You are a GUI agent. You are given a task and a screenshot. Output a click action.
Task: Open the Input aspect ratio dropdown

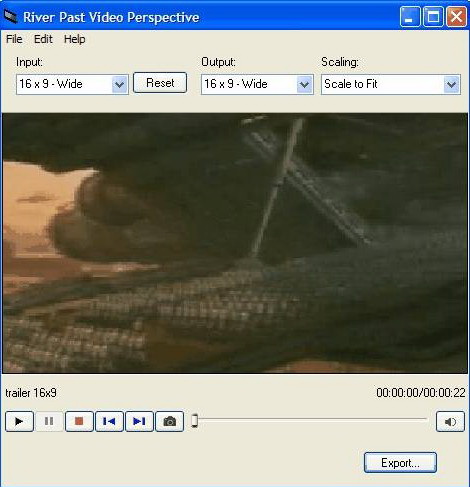(x=72, y=84)
